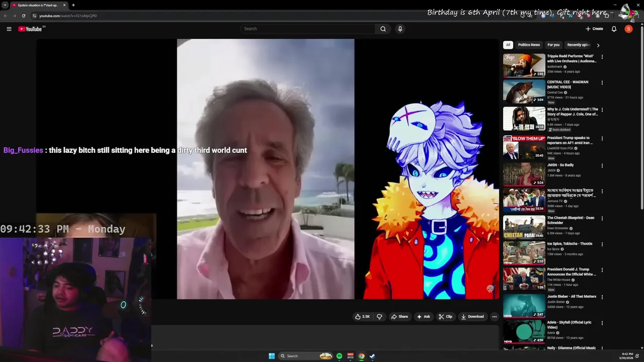Start voice search with microphone icon
This screenshot has height=362, width=644.
click(x=400, y=29)
